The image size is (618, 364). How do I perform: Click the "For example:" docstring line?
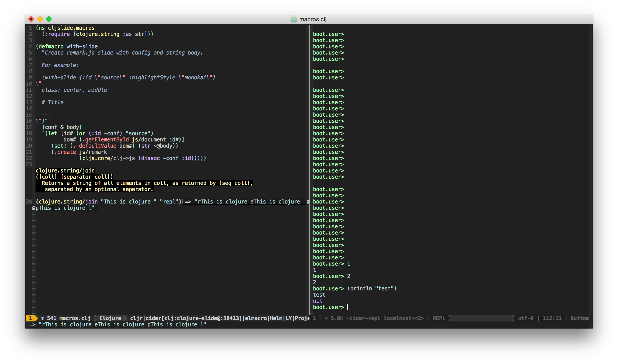60,65
